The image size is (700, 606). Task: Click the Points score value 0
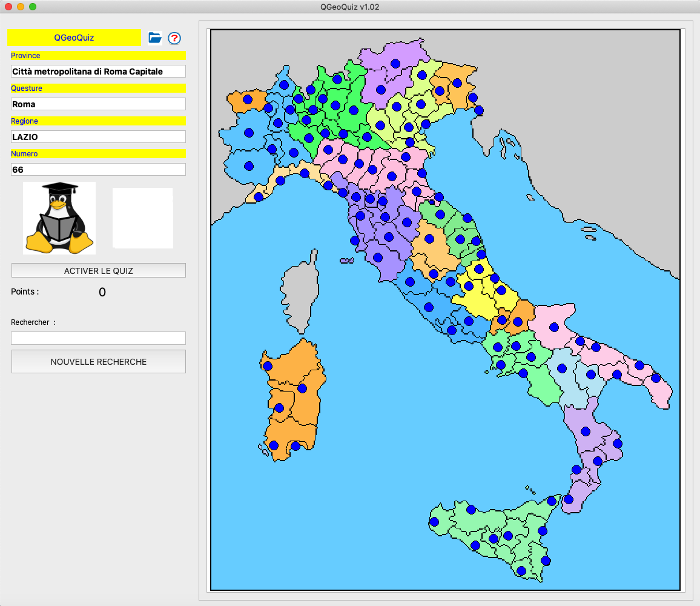coord(102,292)
